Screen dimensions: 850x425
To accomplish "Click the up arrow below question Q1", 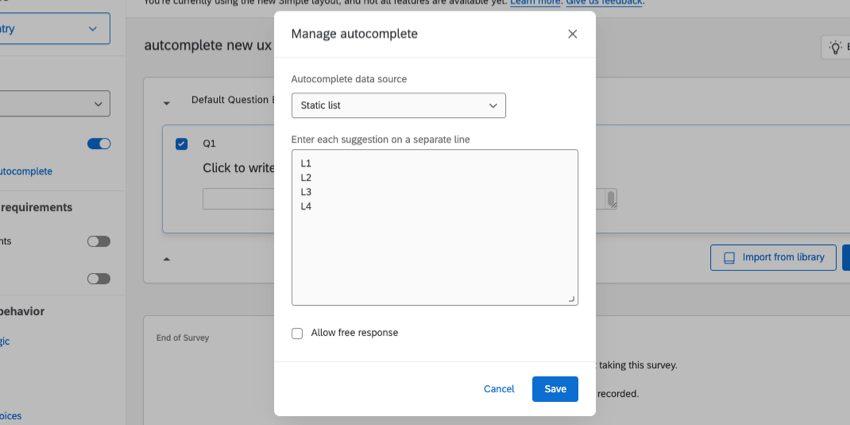I will 167,258.
